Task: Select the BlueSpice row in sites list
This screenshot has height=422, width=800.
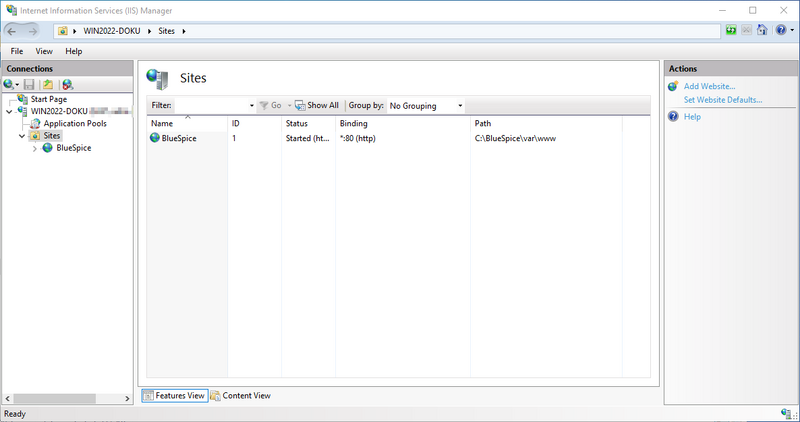Action: tap(178, 138)
